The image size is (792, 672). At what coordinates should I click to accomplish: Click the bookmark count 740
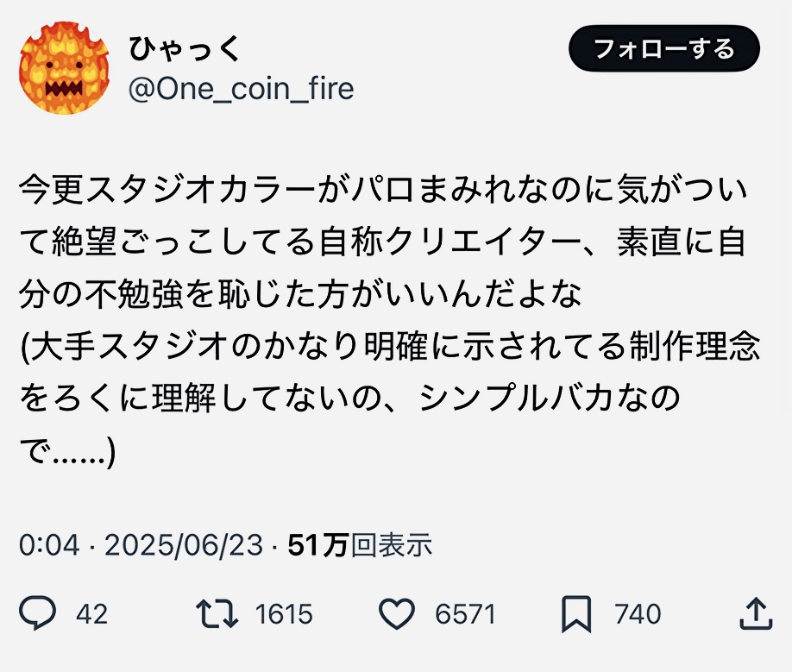click(638, 614)
